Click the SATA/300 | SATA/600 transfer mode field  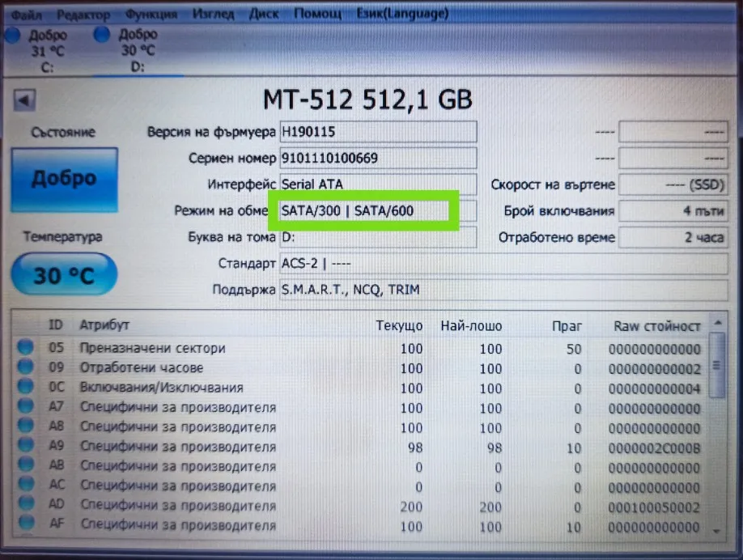tap(378, 210)
